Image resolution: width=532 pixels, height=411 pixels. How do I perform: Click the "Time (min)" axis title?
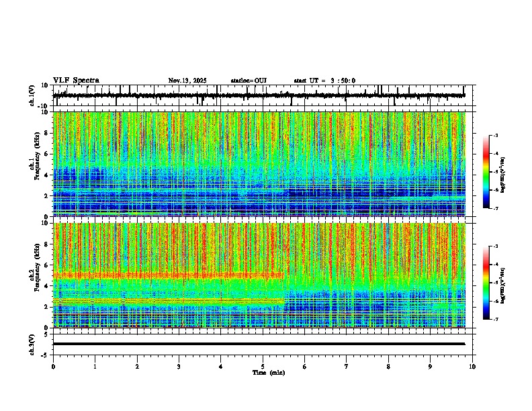tap(269, 373)
